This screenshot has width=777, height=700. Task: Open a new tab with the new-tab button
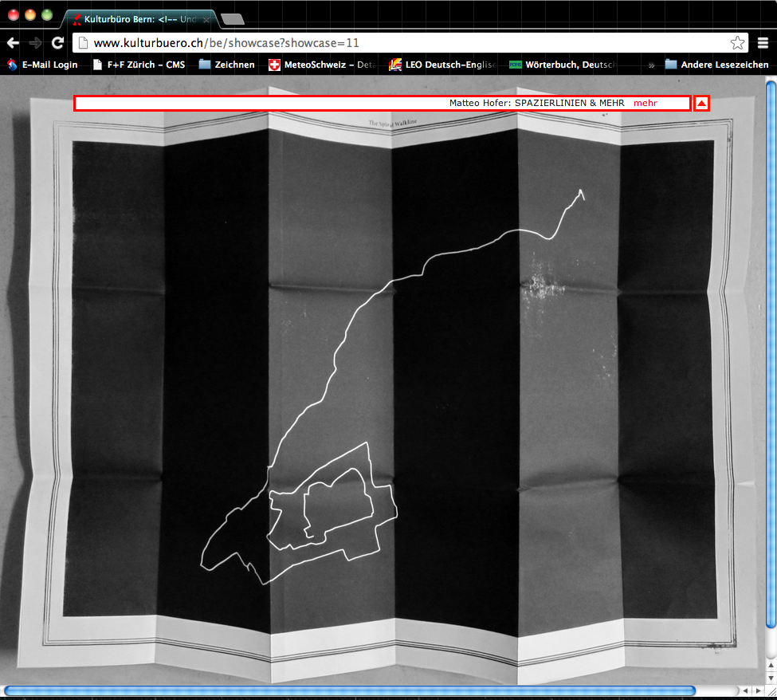[233, 19]
